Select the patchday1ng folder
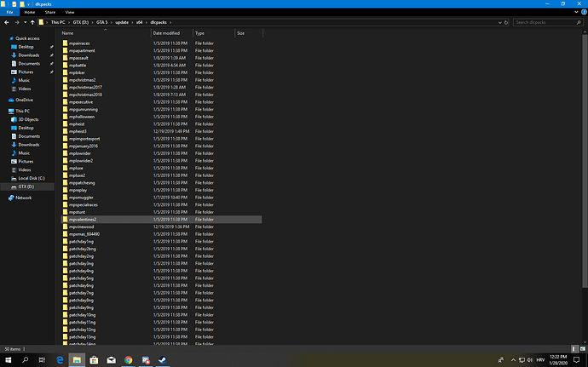This screenshot has height=367, width=588. [x=161, y=242]
